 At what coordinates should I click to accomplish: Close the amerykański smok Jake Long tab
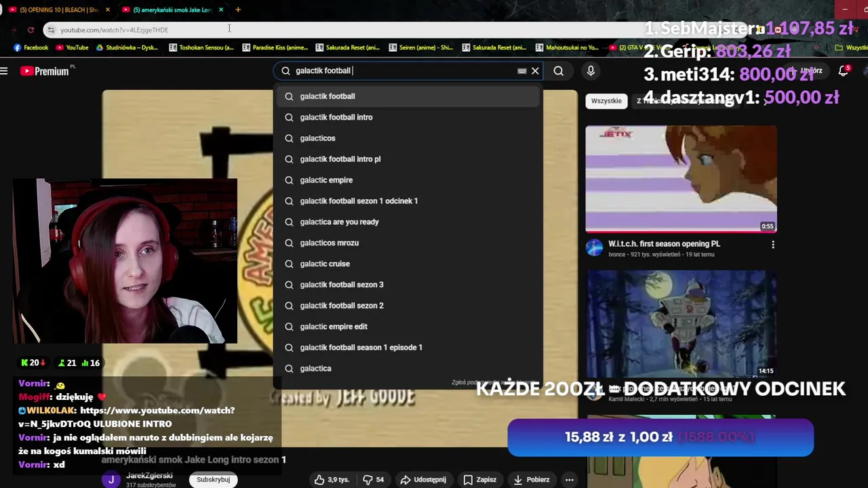(220, 9)
